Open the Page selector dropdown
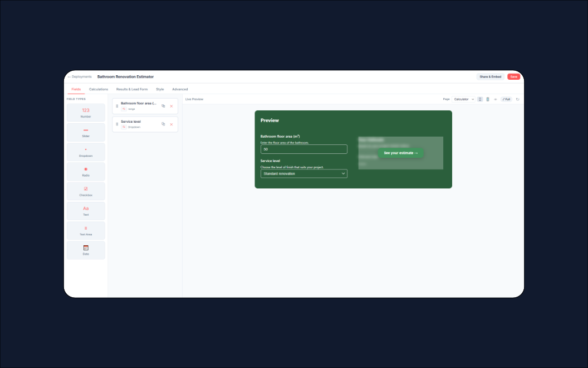Screen dimensions: 588x368 click(463, 99)
